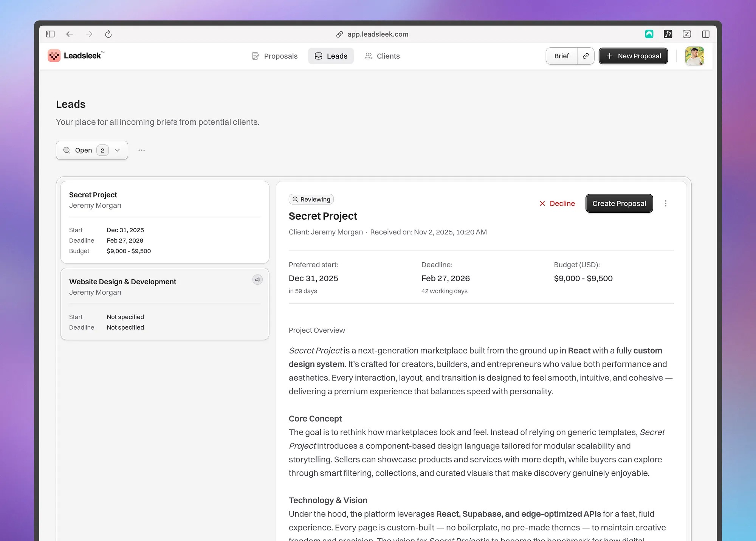Click the teal browser extension icon

tap(649, 34)
